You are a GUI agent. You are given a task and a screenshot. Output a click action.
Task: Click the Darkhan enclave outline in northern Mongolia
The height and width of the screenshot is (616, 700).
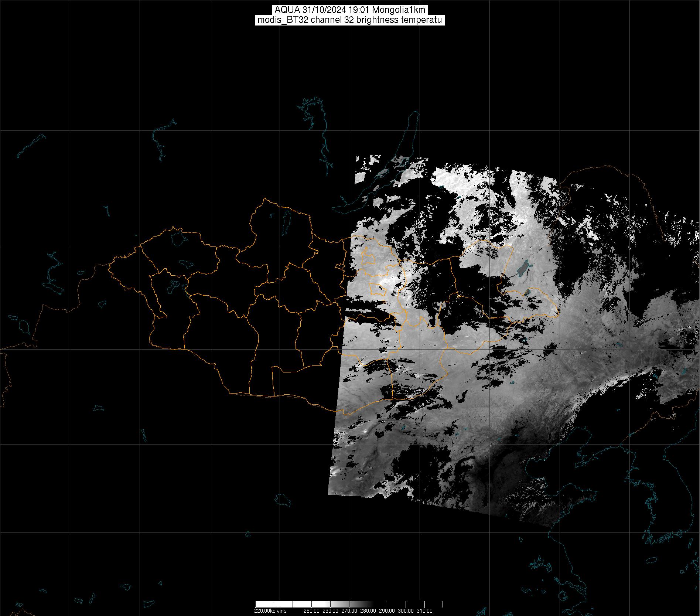(x=369, y=257)
